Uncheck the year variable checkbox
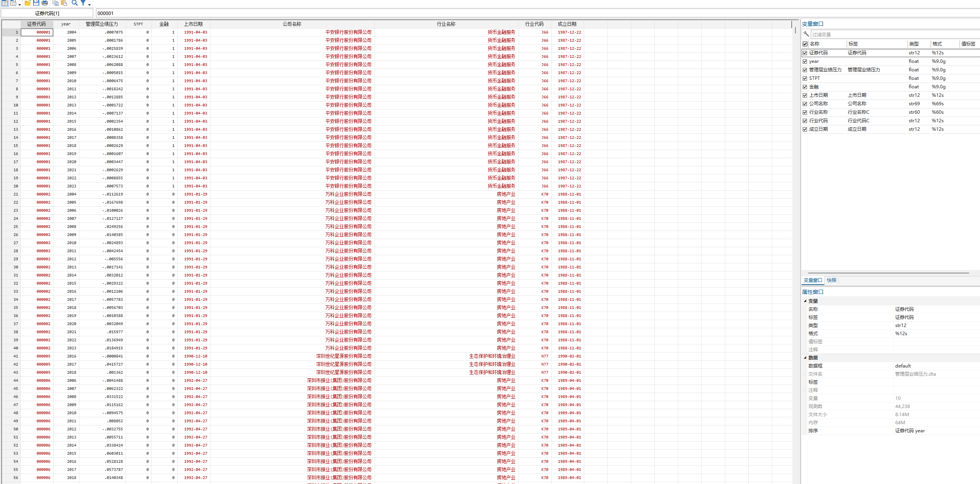The image size is (980, 484). click(805, 61)
